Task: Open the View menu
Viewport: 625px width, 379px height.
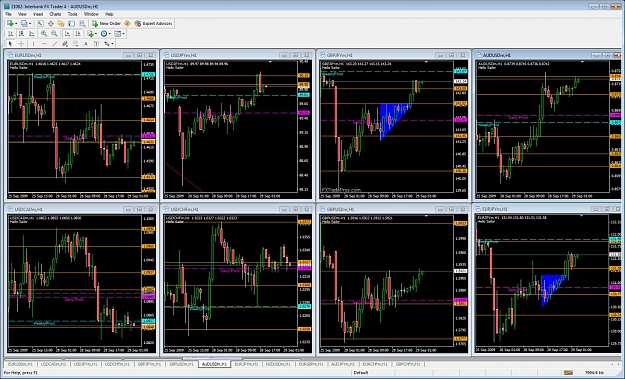Action: pyautogui.click(x=22, y=14)
